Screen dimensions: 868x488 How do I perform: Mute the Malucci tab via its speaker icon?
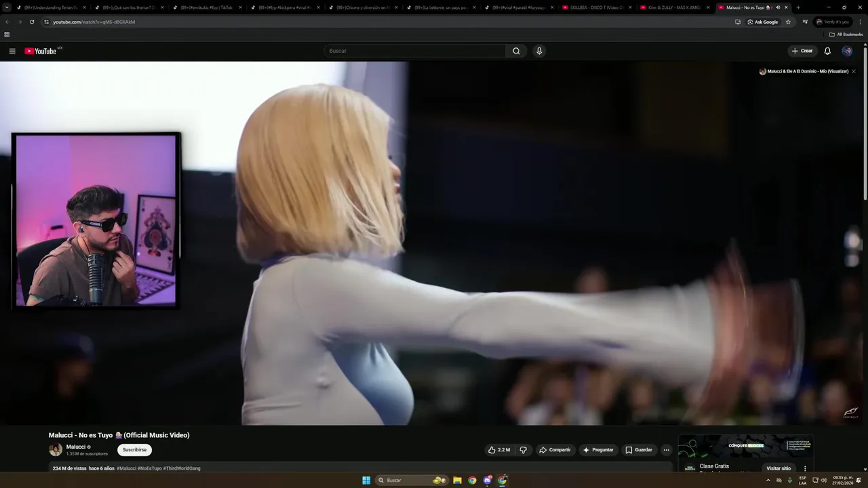click(x=778, y=7)
